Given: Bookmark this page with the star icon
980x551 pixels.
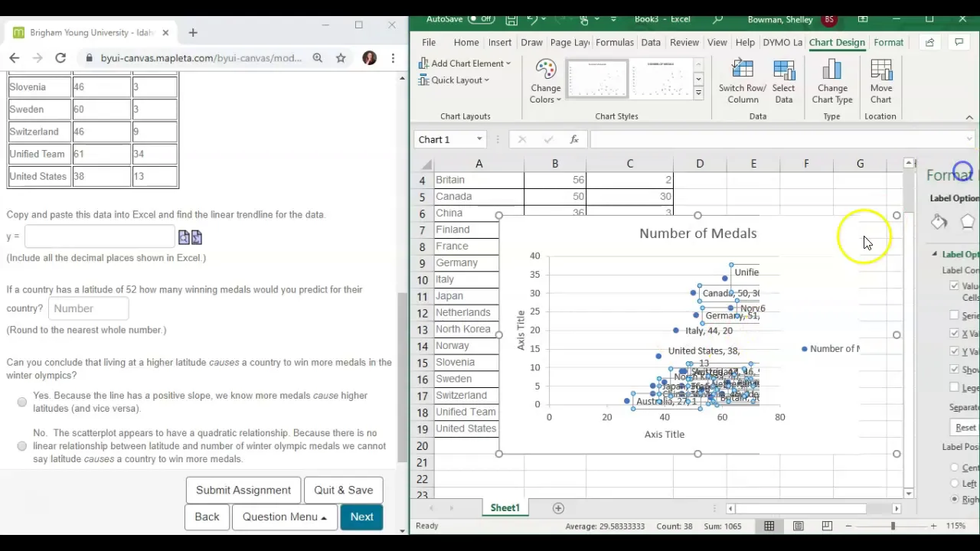Looking at the screenshot, I should tap(341, 58).
